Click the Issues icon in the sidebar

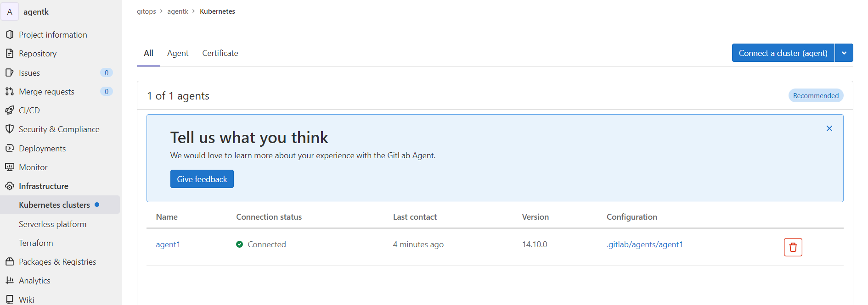point(10,72)
